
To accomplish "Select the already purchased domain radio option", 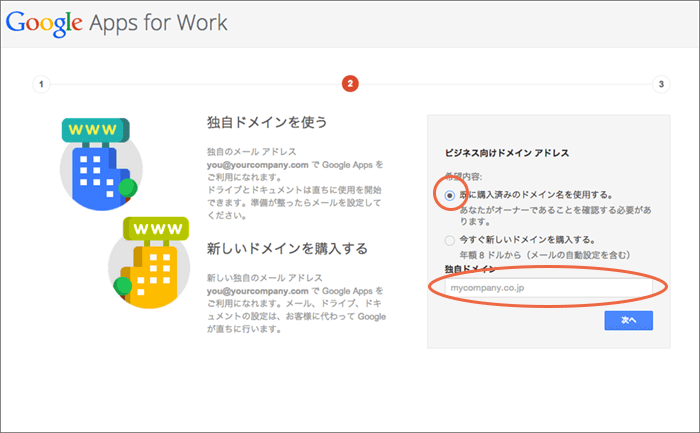I will [450, 196].
